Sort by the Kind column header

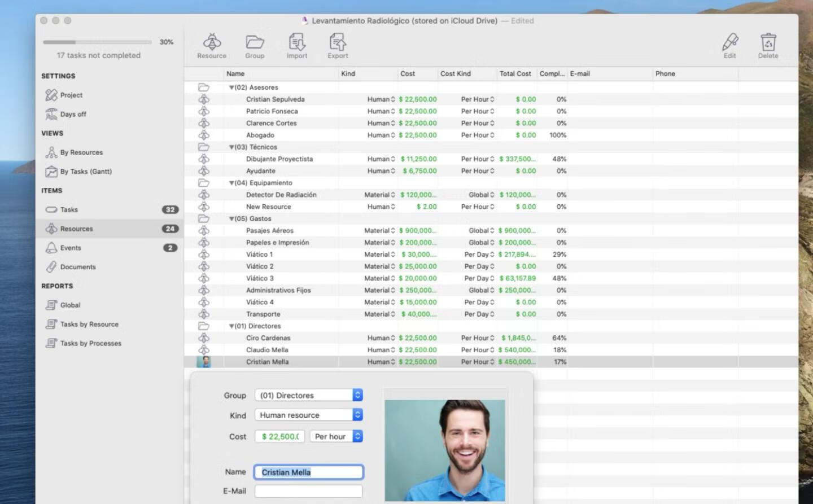coord(368,74)
